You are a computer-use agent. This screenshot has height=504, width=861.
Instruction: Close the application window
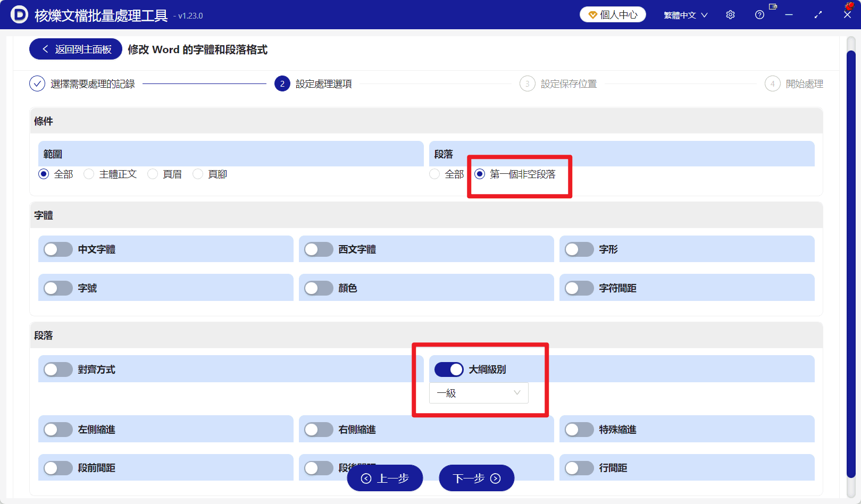847,15
